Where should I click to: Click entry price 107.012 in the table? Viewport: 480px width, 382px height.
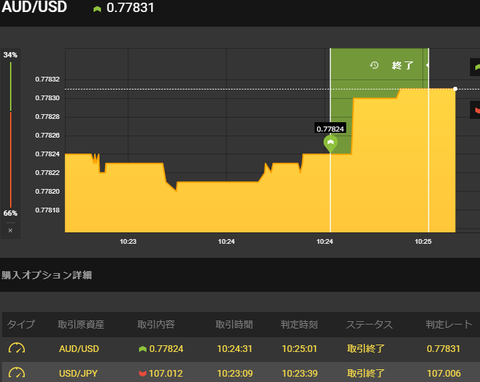[166, 373]
